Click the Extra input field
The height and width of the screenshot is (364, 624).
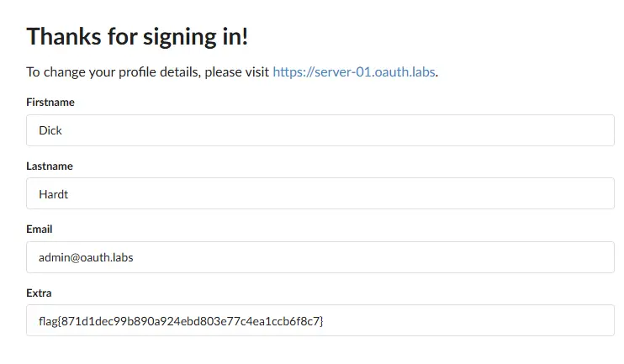click(x=320, y=320)
